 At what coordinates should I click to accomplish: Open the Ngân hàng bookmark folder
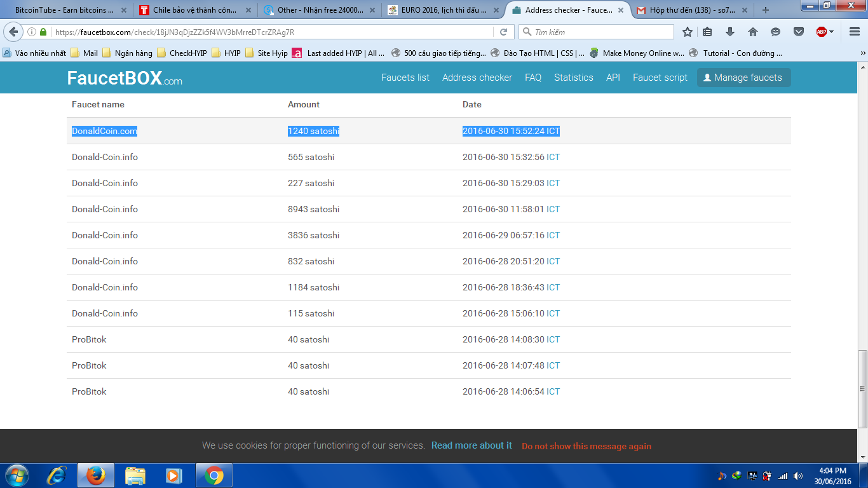click(127, 53)
